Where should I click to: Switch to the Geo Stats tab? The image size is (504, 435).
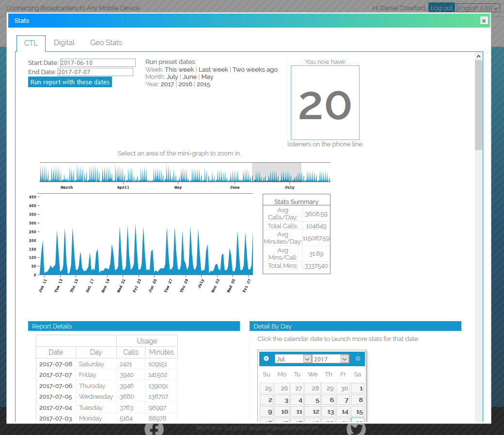[x=106, y=43]
